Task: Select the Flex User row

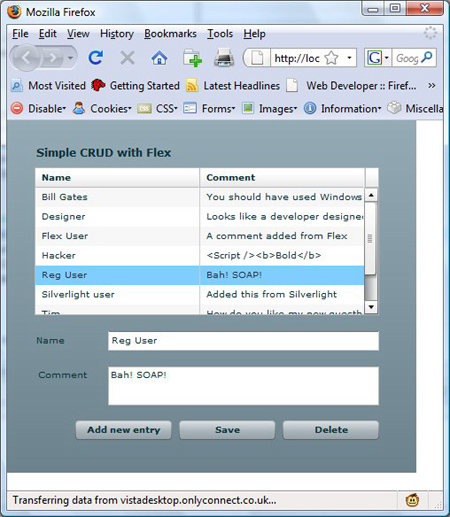Action: click(200, 236)
